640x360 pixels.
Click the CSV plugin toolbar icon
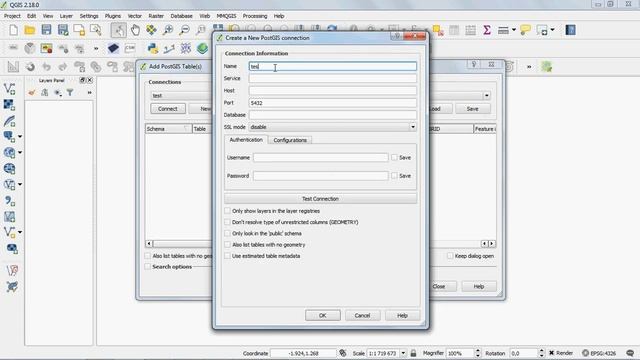(130, 48)
